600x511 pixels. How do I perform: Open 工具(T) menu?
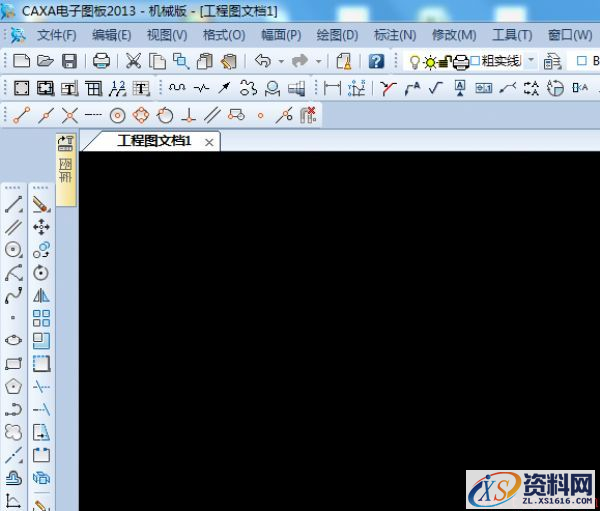coord(512,35)
